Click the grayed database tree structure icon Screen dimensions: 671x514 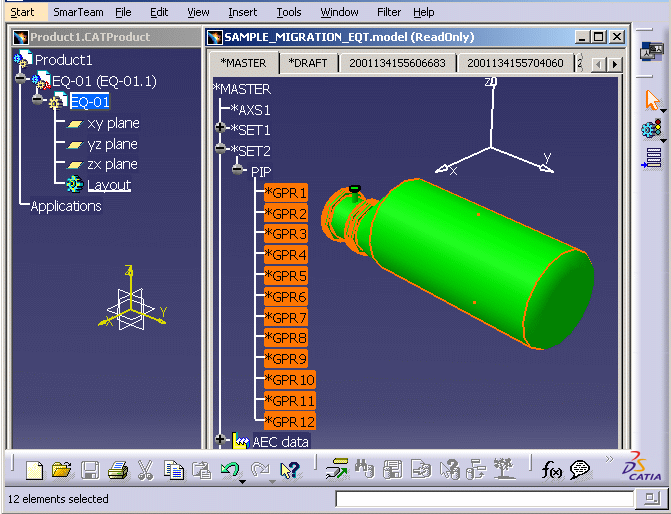point(477,469)
